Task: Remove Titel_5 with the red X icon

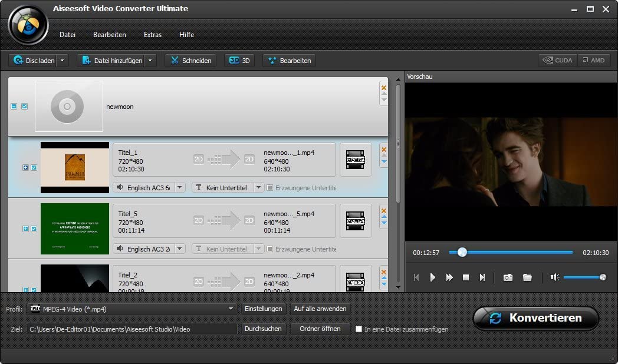Action: pyautogui.click(x=384, y=210)
